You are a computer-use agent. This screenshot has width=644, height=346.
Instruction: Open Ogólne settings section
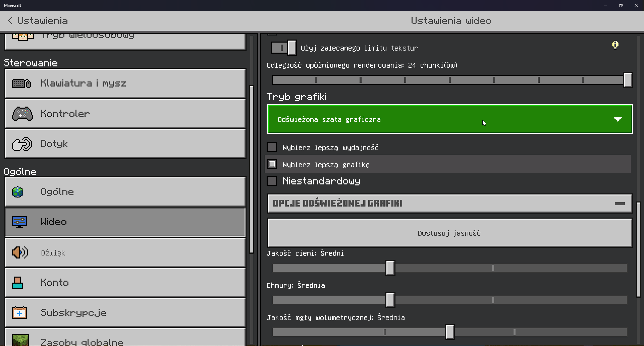click(125, 192)
